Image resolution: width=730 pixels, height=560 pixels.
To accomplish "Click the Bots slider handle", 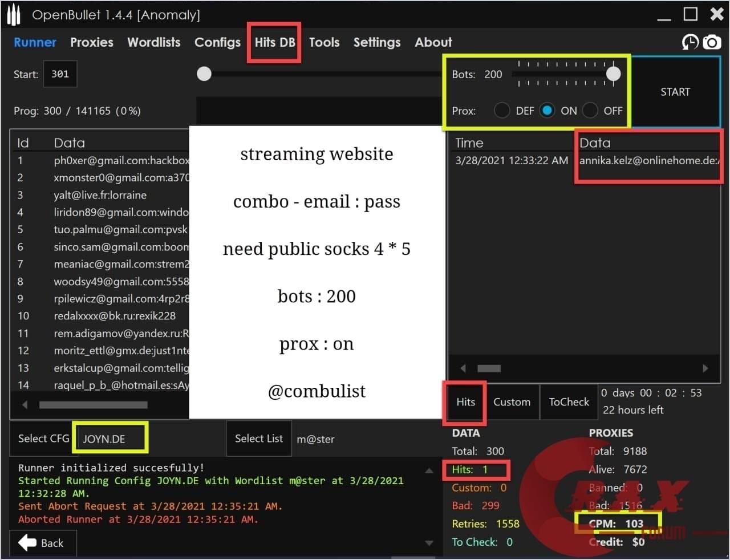I will point(613,74).
